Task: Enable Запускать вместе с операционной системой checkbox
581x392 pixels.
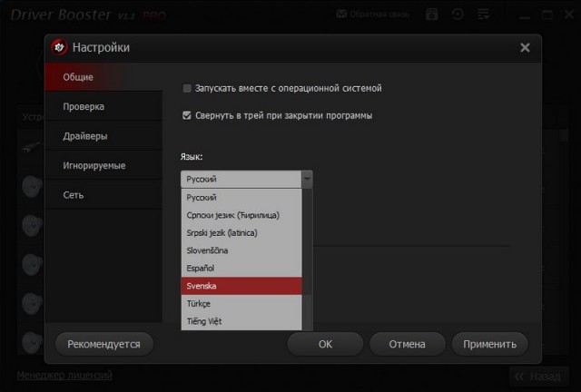Action: 187,88
